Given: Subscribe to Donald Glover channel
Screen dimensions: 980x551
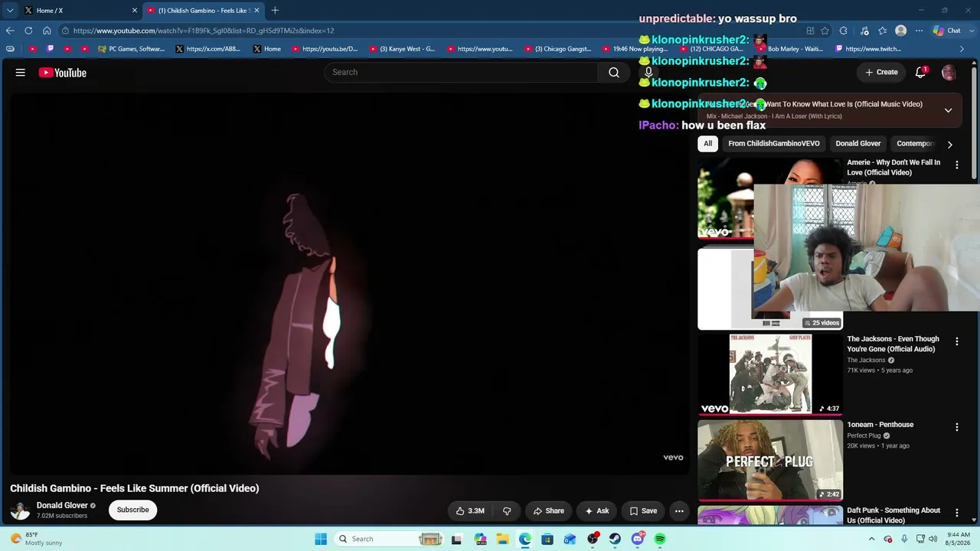Looking at the screenshot, I should pyautogui.click(x=133, y=510).
